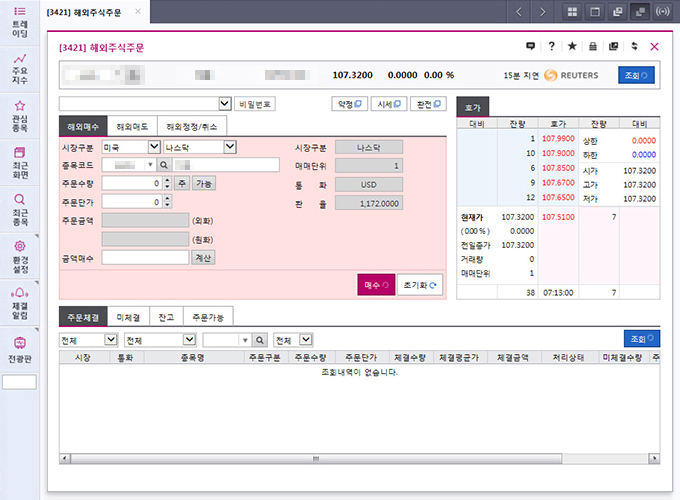Expand the 나스닥 exchange dropdown

coord(229,147)
